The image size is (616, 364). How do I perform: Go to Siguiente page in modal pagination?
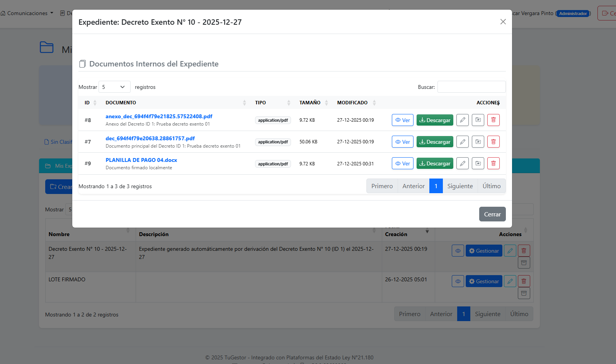click(460, 186)
